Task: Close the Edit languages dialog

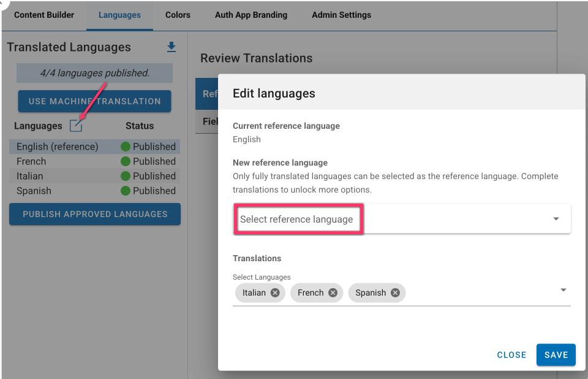Action: tap(511, 354)
